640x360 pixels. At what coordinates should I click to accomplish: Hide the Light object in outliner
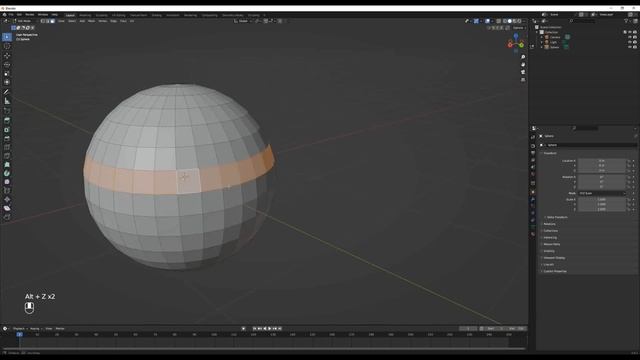pyautogui.click(x=630, y=42)
